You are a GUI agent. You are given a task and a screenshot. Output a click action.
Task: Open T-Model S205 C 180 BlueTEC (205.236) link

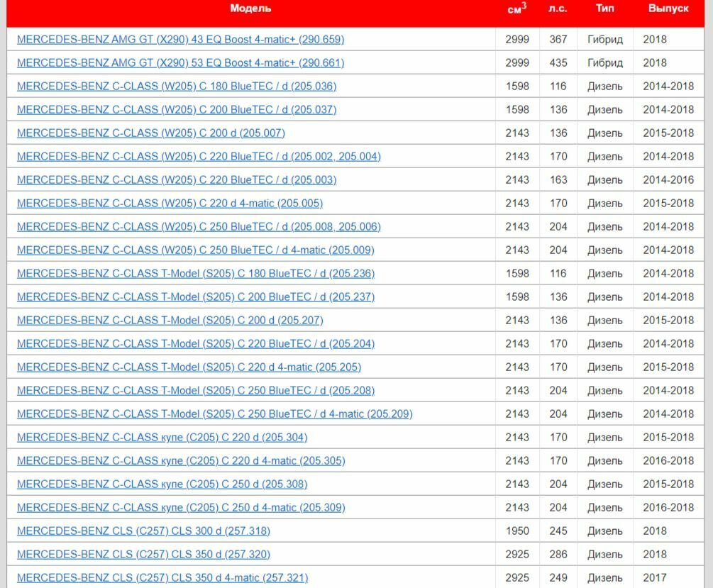click(x=196, y=274)
